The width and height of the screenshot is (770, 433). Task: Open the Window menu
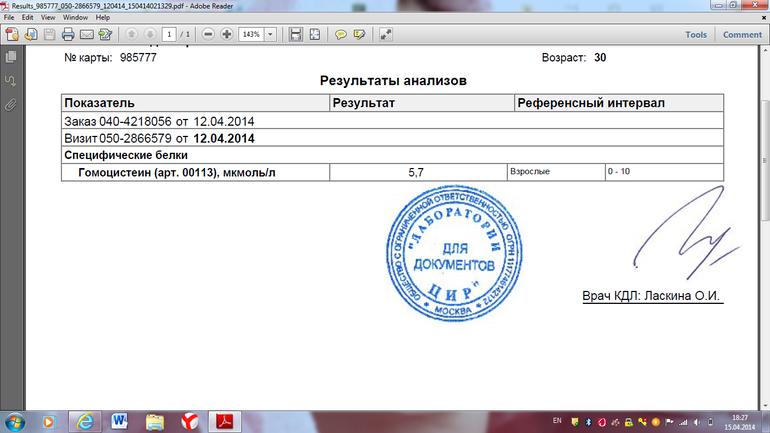tap(74, 18)
